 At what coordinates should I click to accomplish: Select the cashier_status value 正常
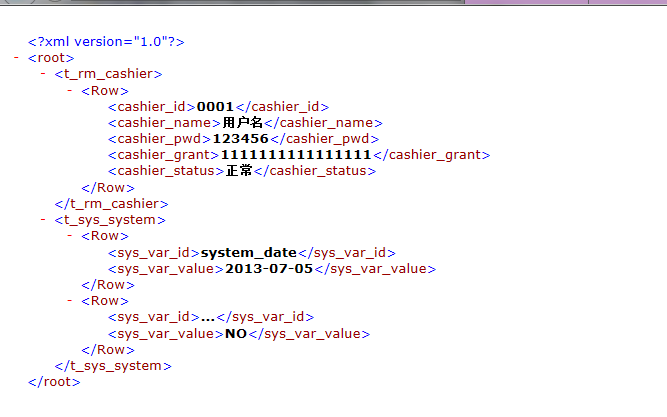[239, 171]
